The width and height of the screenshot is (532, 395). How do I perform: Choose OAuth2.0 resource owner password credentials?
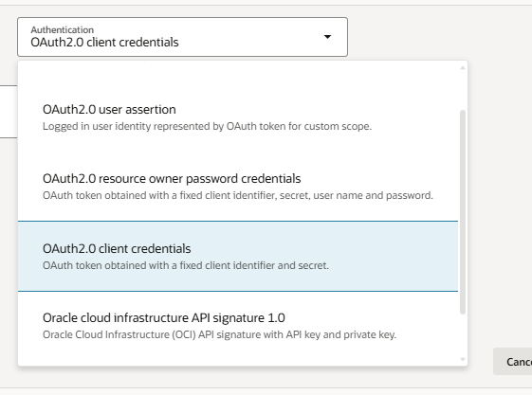click(x=238, y=187)
